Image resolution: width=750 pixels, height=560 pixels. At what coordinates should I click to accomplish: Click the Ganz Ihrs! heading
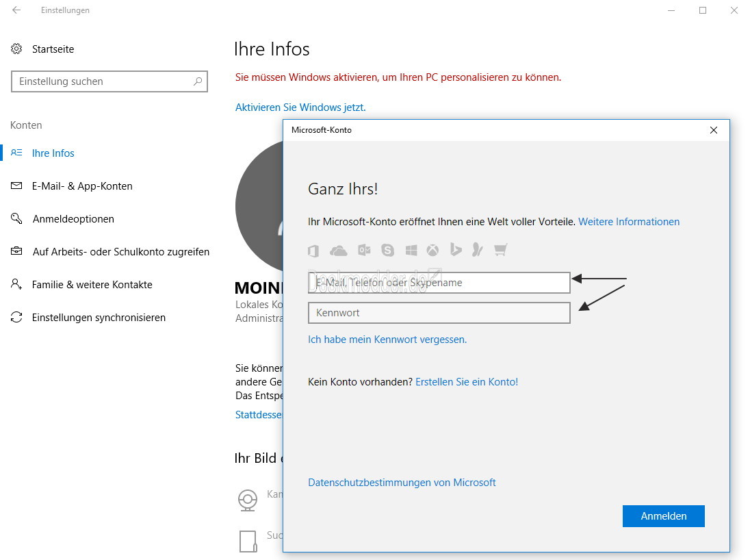click(x=343, y=189)
